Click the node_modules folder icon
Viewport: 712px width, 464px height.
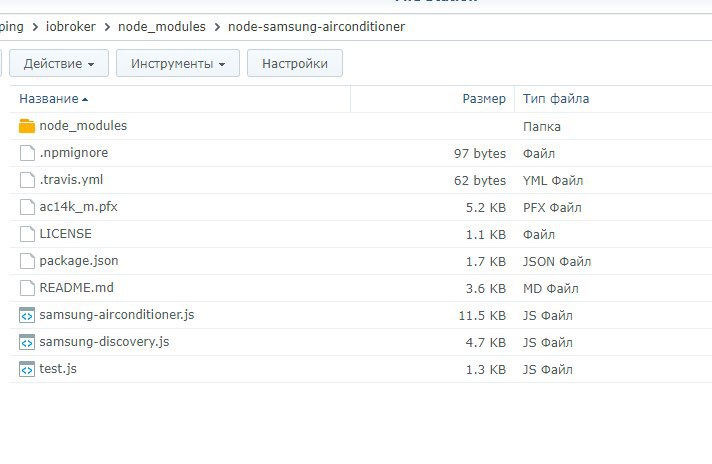[27, 126]
